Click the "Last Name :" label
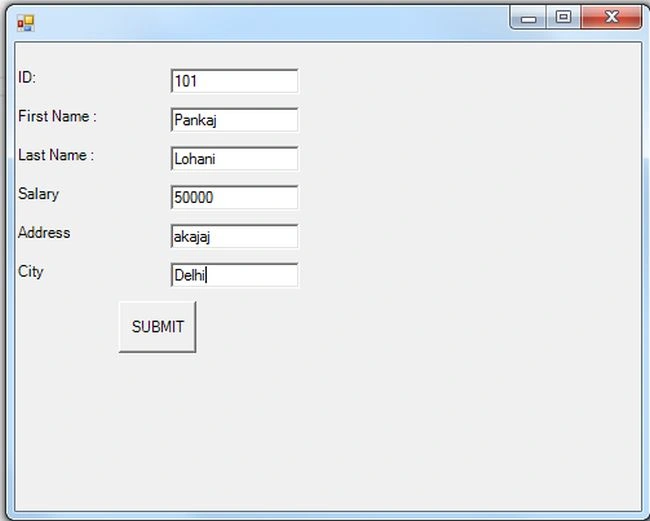The height and width of the screenshot is (521, 650). click(56, 155)
